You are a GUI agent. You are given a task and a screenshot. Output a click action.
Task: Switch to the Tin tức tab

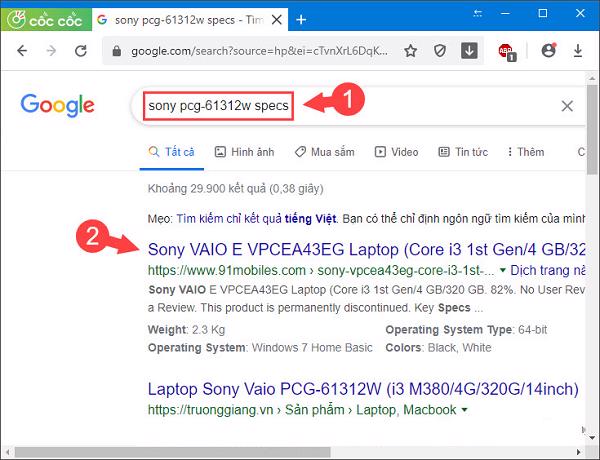(463, 152)
